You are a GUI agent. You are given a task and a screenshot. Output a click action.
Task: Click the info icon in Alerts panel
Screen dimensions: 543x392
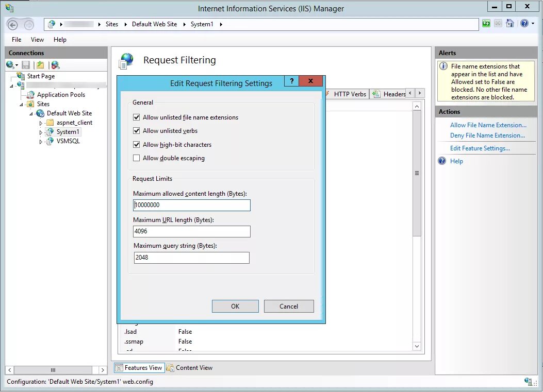tap(443, 66)
